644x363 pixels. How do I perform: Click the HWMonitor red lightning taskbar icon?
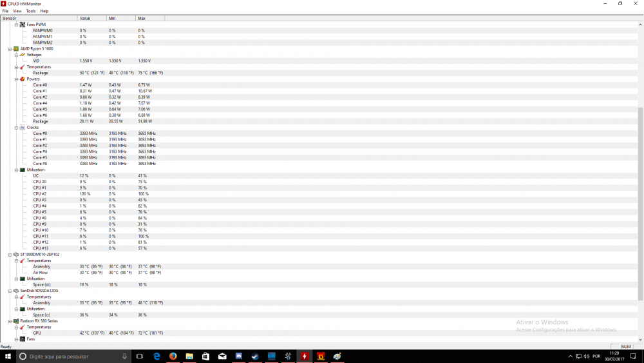pyautogui.click(x=305, y=357)
